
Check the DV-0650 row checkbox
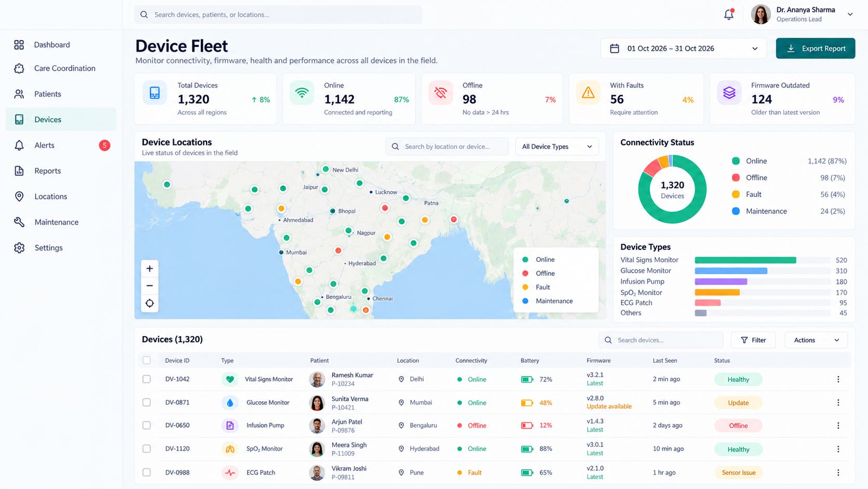coord(146,426)
